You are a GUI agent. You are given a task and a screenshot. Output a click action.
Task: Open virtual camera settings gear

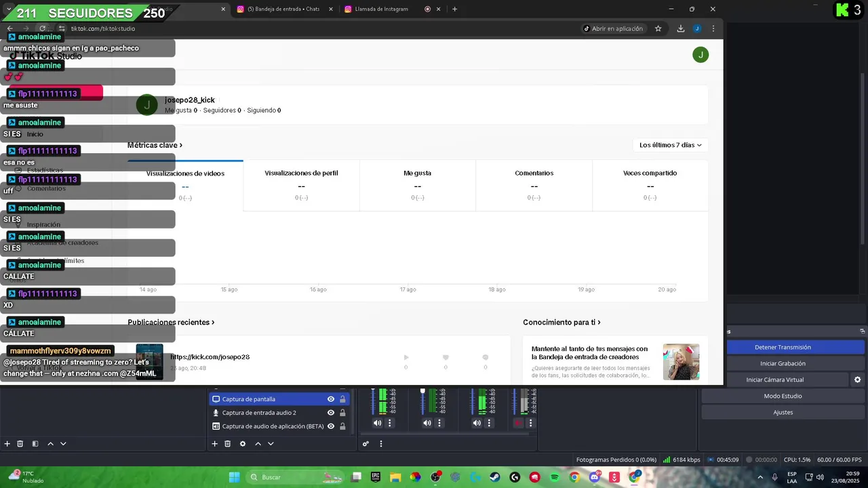click(858, 380)
